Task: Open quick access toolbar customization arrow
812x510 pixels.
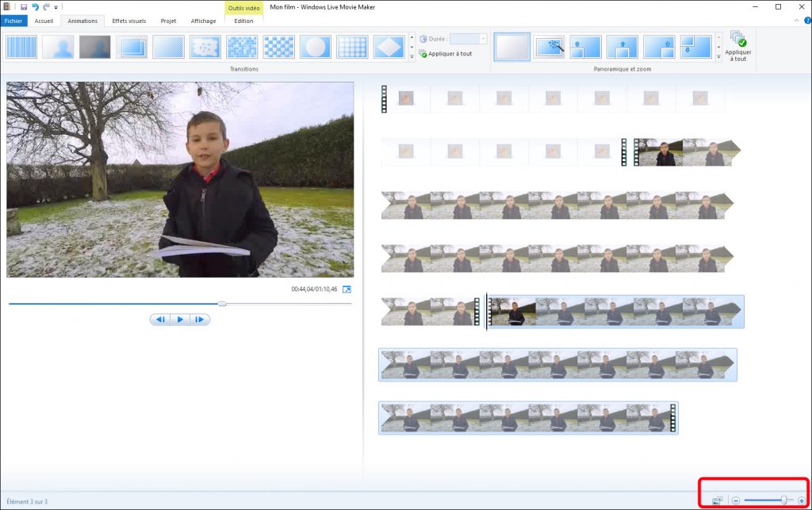Action: pos(56,7)
